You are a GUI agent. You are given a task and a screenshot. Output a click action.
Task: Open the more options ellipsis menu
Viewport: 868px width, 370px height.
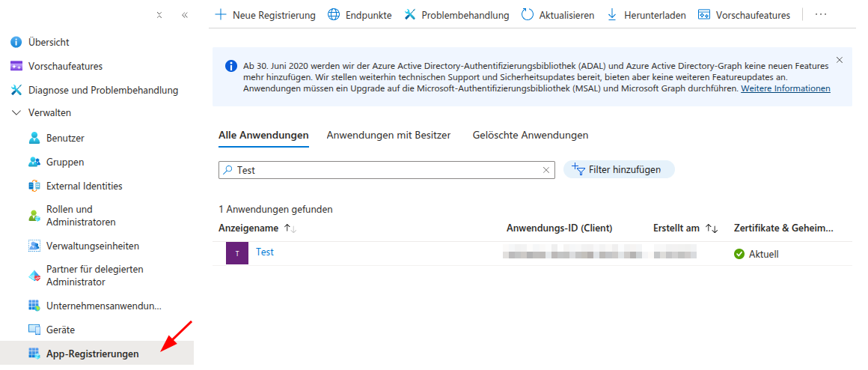point(821,15)
